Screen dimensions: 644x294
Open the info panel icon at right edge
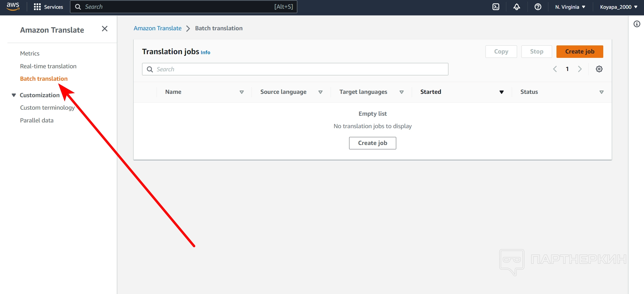tap(637, 24)
